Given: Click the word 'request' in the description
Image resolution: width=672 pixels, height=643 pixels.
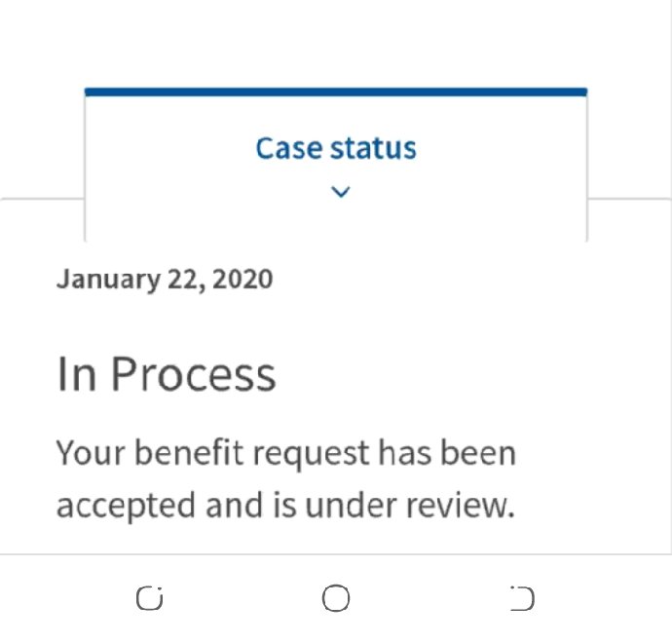Looking at the screenshot, I should pos(311,454).
